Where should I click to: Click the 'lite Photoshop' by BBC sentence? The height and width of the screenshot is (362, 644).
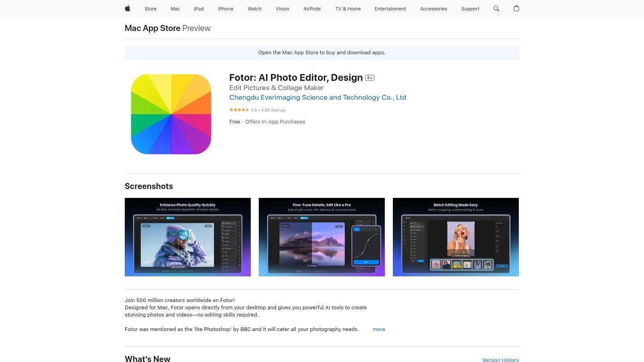[242, 329]
